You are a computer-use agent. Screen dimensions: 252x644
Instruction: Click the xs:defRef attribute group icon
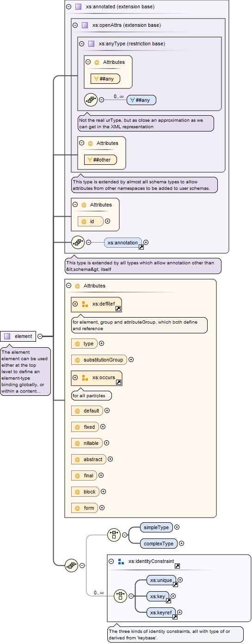[x=85, y=304]
